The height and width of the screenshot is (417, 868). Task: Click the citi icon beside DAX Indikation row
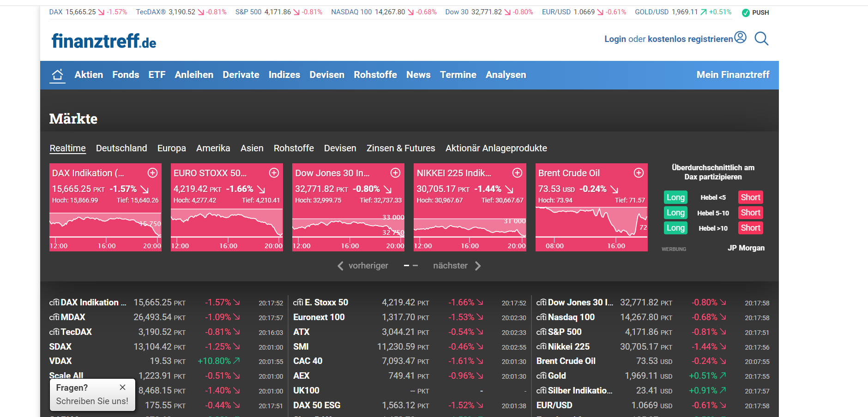point(54,303)
